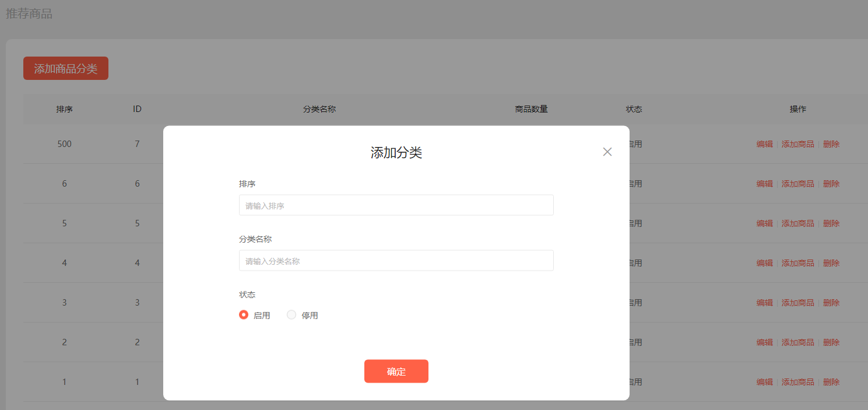868x410 pixels.
Task: Click 添加商品 in row with ID 3
Action: (798, 303)
